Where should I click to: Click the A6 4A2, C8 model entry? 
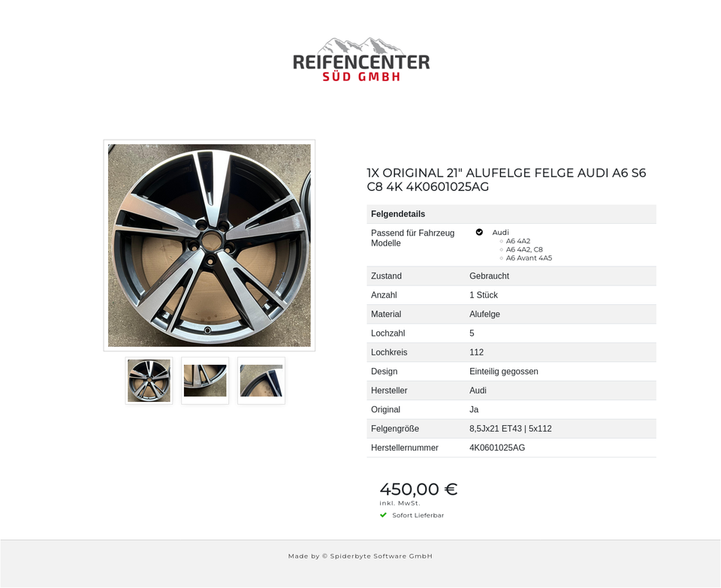(524, 249)
